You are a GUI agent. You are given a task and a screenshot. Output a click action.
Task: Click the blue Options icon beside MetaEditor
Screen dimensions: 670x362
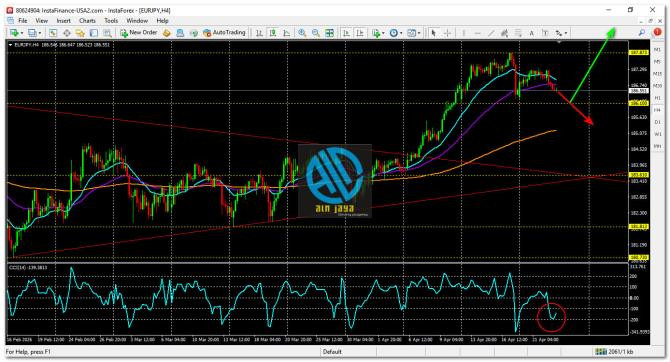[x=180, y=33]
